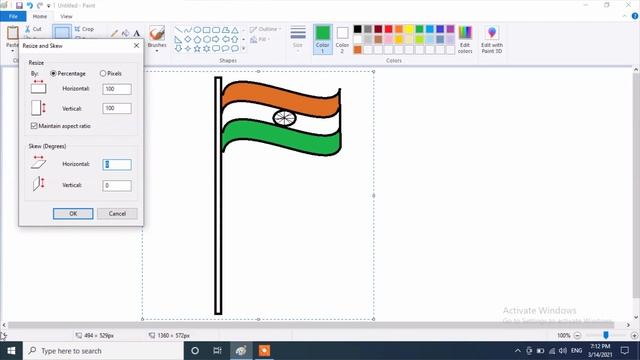Switch to the View tab

click(x=66, y=16)
